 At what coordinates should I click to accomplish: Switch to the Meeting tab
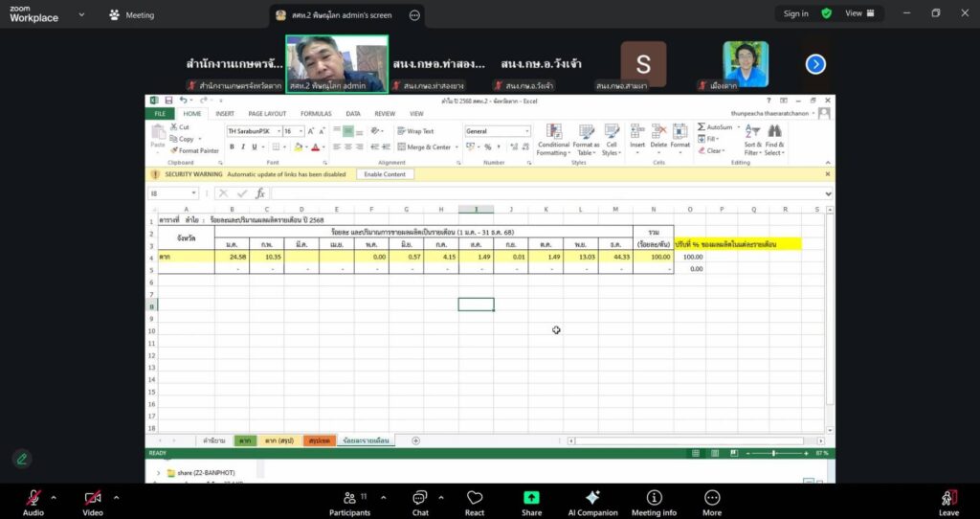pyautogui.click(x=131, y=15)
